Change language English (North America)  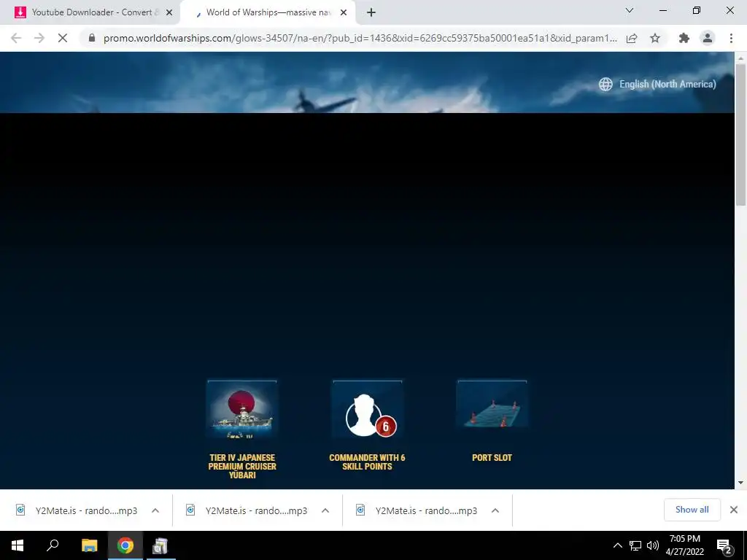coord(667,85)
